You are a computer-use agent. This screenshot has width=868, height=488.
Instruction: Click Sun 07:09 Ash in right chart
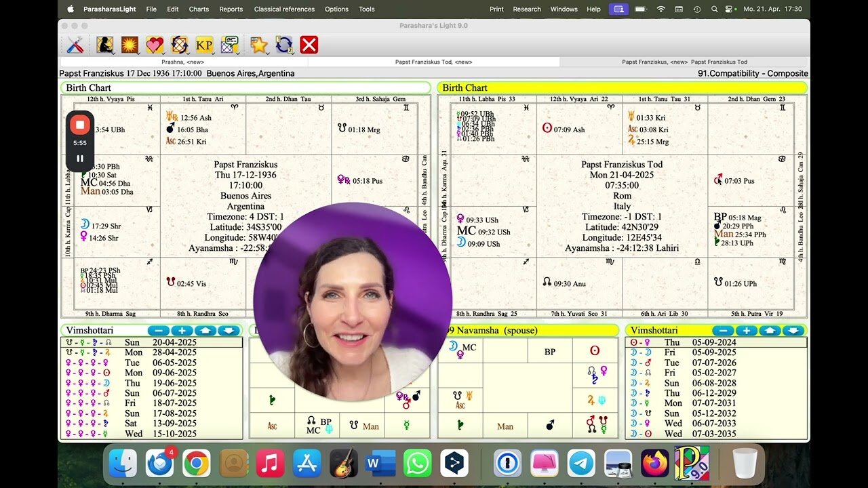pos(564,129)
